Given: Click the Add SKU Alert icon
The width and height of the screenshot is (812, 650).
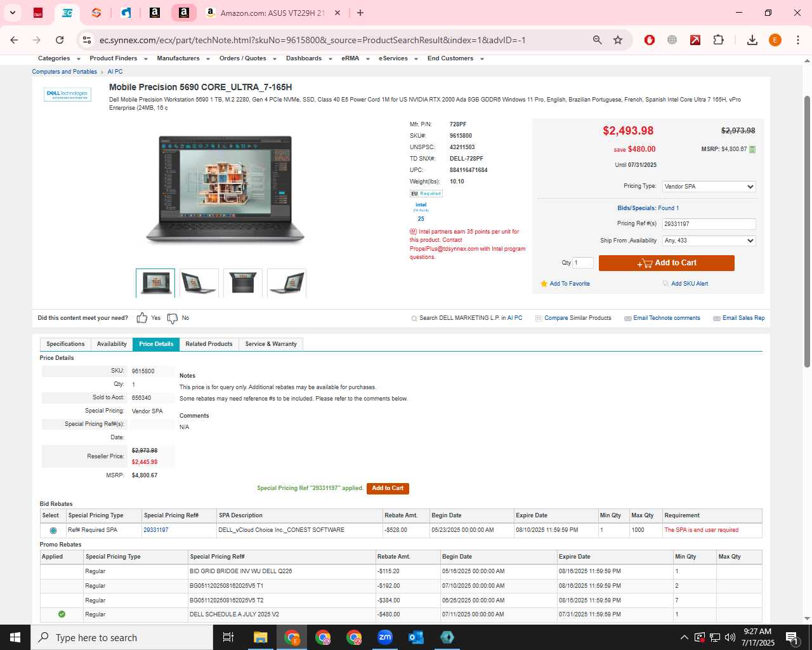Looking at the screenshot, I should click(x=665, y=284).
